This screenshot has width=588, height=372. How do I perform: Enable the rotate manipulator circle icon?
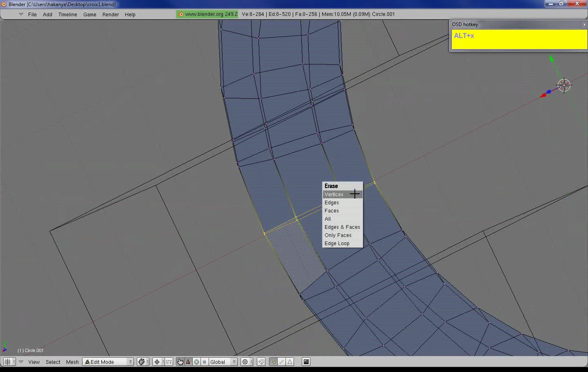click(196, 362)
